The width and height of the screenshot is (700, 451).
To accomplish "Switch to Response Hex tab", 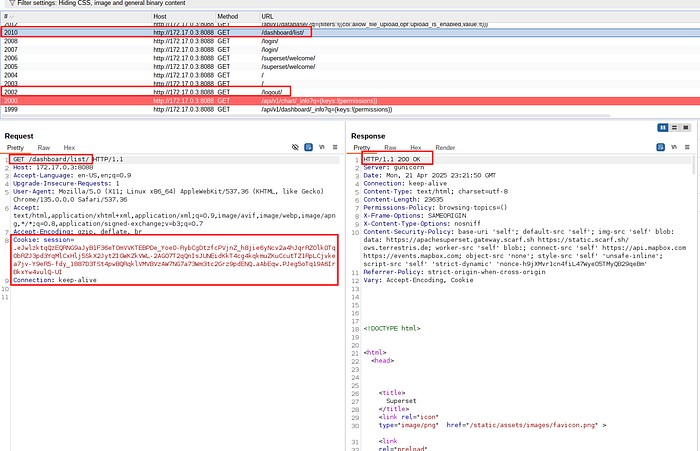I will pyautogui.click(x=416, y=148).
